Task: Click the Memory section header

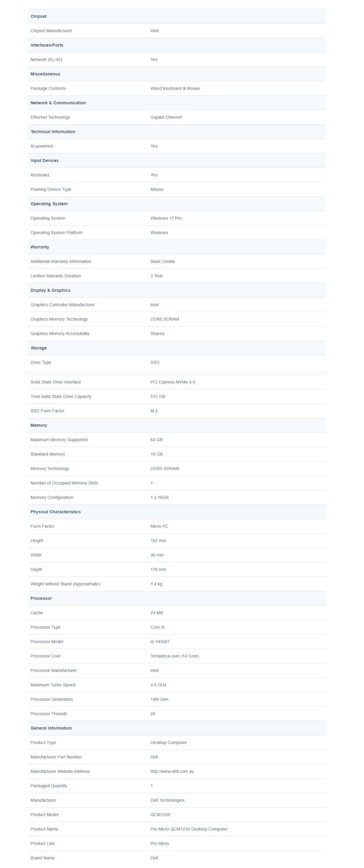Action: click(x=39, y=425)
